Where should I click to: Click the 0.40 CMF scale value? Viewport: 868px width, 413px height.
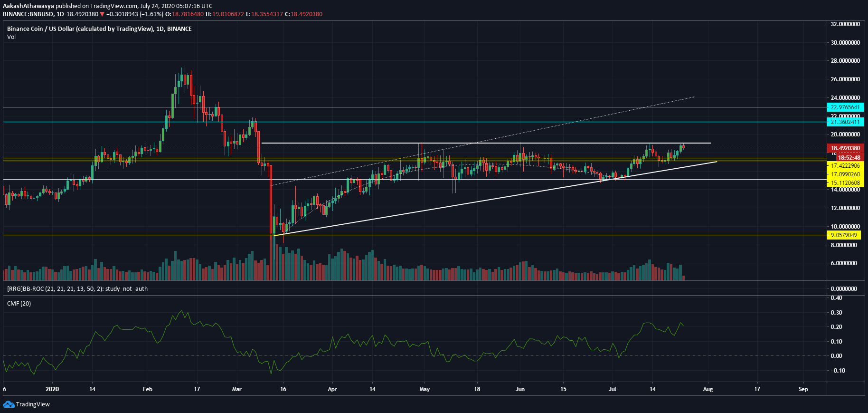(x=836, y=298)
